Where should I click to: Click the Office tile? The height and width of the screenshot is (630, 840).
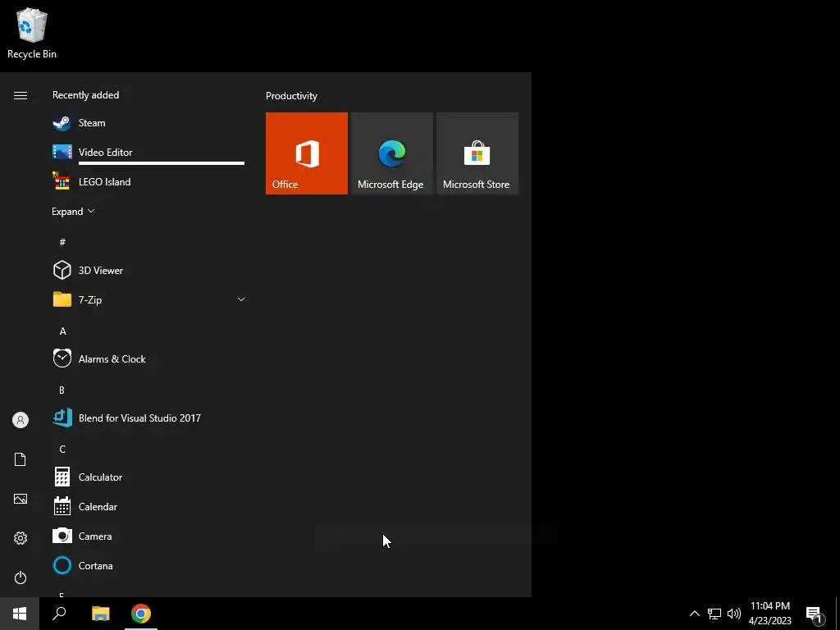tap(307, 153)
